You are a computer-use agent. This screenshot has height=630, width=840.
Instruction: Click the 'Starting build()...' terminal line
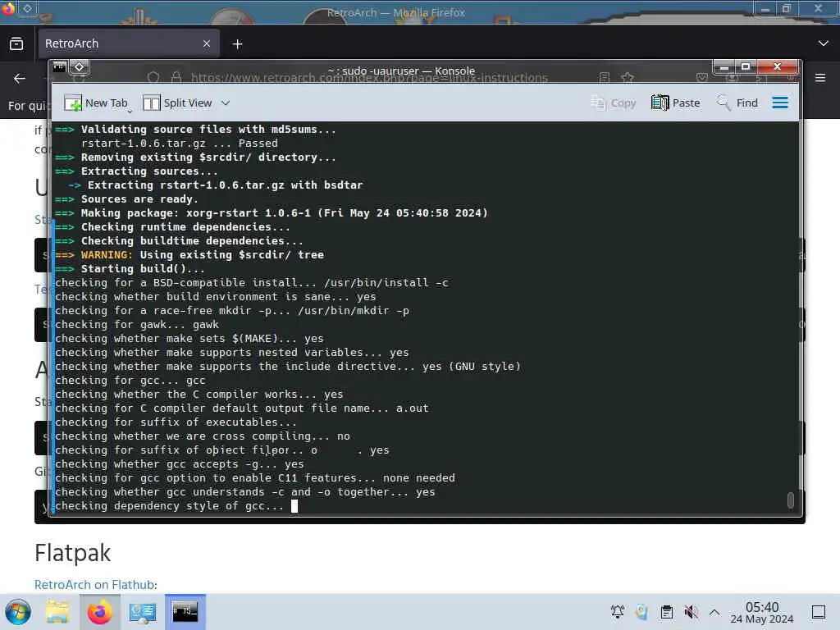tap(130, 269)
